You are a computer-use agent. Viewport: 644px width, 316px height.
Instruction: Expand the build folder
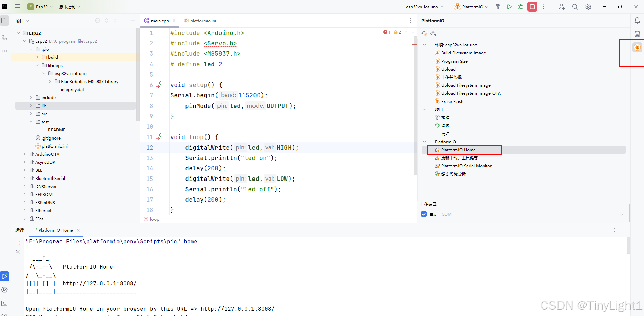click(x=37, y=57)
